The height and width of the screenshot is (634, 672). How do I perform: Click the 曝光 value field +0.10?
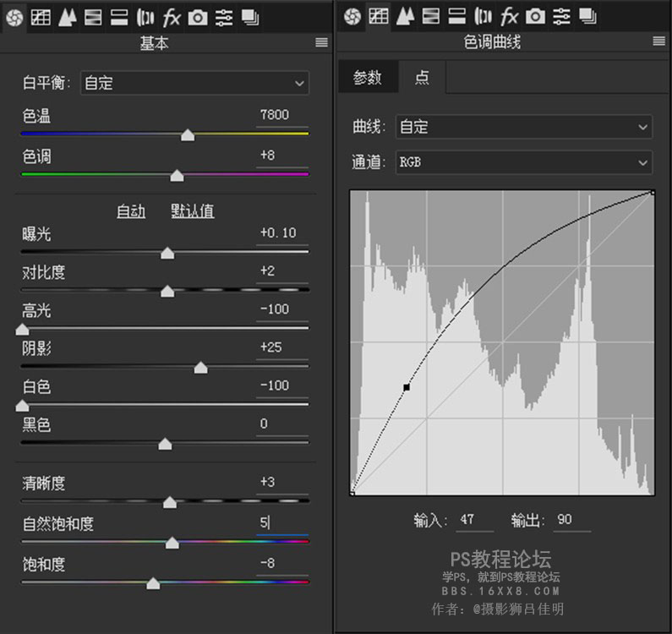282,233
